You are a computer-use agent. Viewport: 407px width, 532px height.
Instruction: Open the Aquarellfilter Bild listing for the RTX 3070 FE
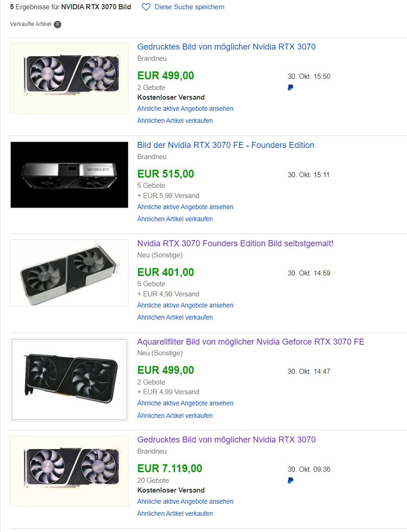tap(250, 342)
